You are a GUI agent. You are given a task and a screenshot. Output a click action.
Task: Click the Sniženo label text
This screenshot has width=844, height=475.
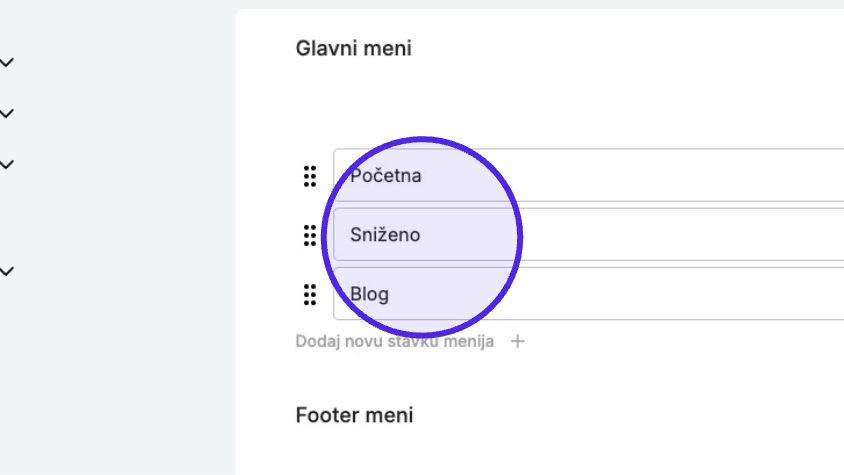coord(385,235)
